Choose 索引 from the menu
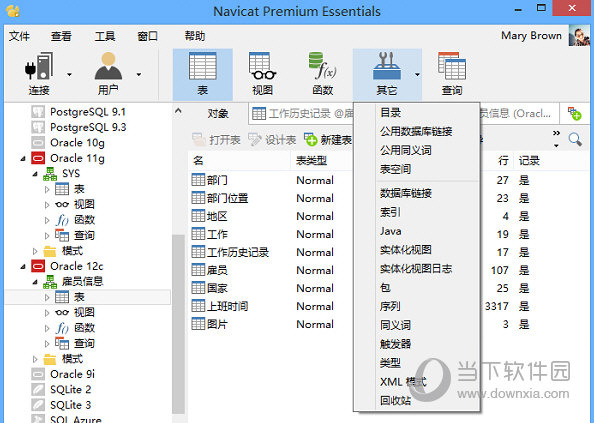594x423 pixels. pos(391,212)
